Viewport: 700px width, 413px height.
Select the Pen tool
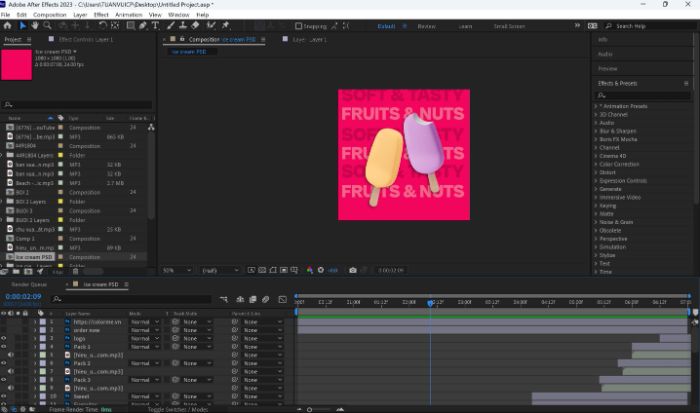pyautogui.click(x=142, y=26)
